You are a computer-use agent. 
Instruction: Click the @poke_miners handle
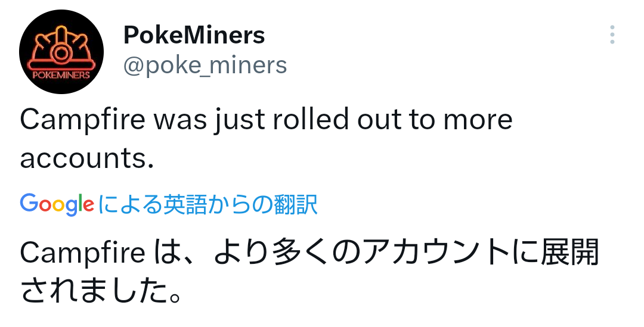205,65
